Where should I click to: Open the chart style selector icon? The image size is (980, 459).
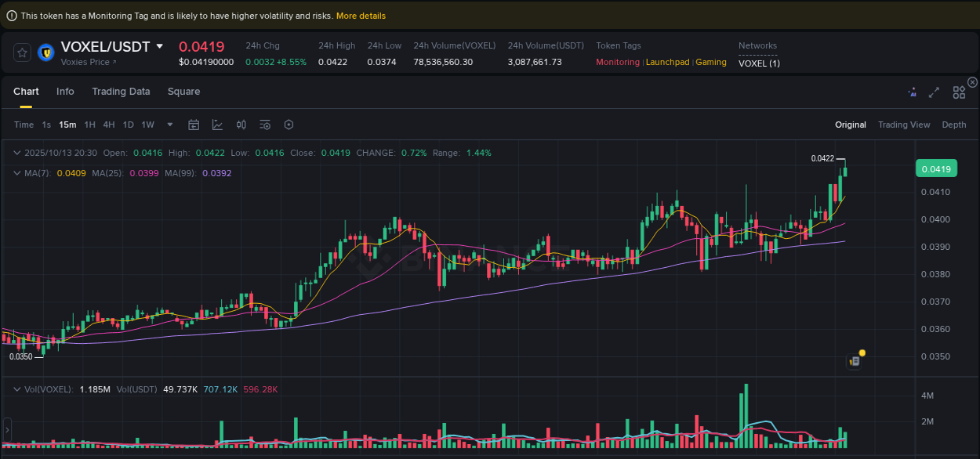[x=217, y=125]
